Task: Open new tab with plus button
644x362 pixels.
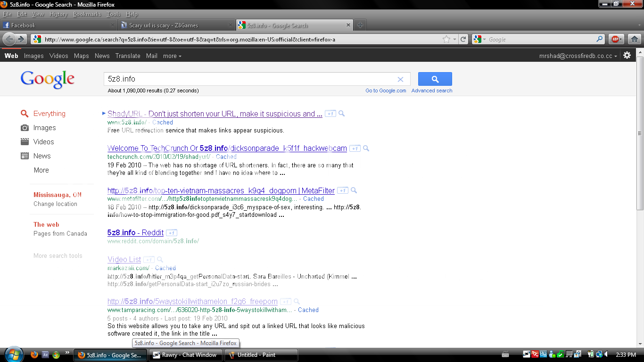Action: coord(360,25)
